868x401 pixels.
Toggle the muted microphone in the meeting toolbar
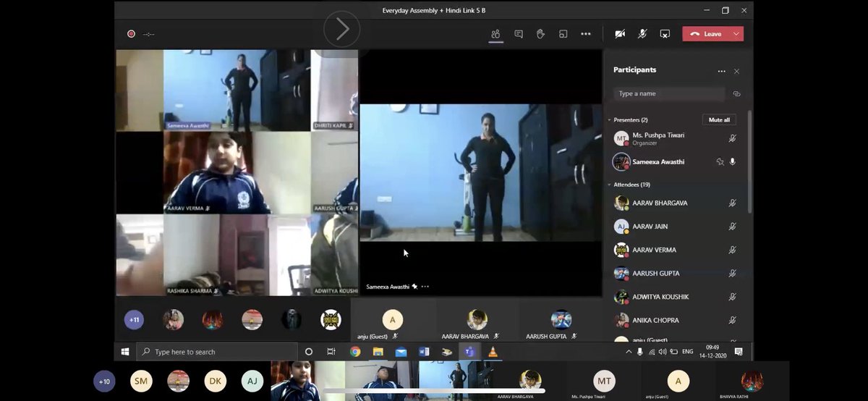pyautogui.click(x=642, y=34)
